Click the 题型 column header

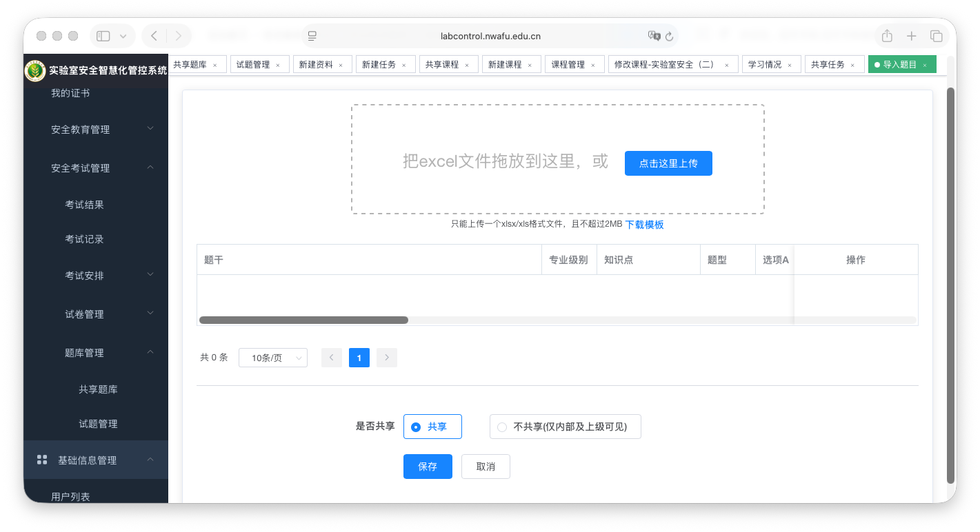click(728, 260)
